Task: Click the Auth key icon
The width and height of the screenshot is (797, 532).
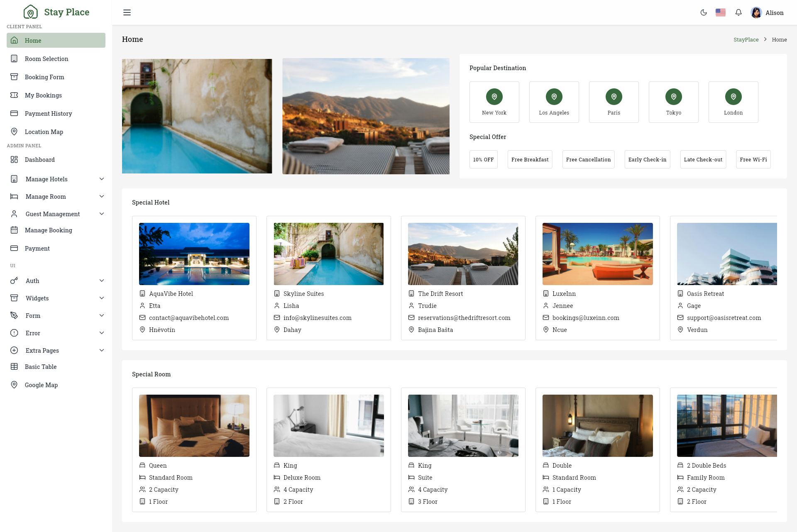Action: tap(14, 281)
